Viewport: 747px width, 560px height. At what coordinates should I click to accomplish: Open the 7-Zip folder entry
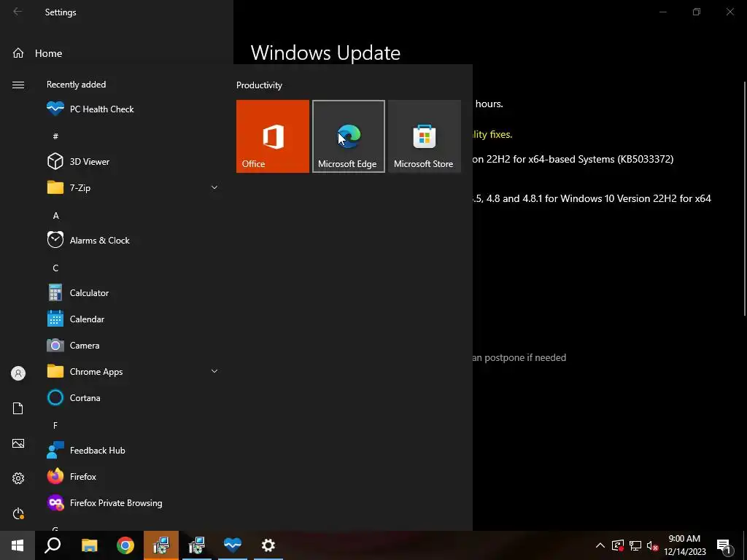coord(133,187)
